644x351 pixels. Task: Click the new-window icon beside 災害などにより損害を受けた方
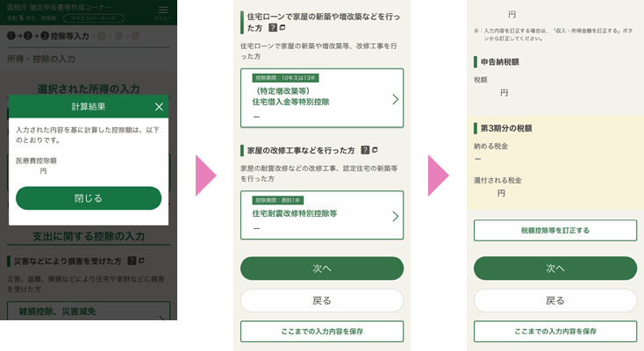[140, 261]
